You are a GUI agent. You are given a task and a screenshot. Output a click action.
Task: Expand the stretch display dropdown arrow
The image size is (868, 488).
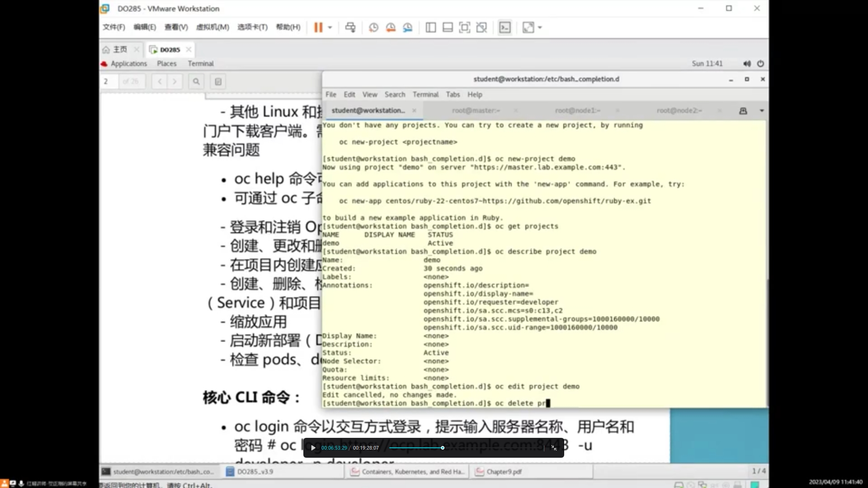[x=540, y=28]
